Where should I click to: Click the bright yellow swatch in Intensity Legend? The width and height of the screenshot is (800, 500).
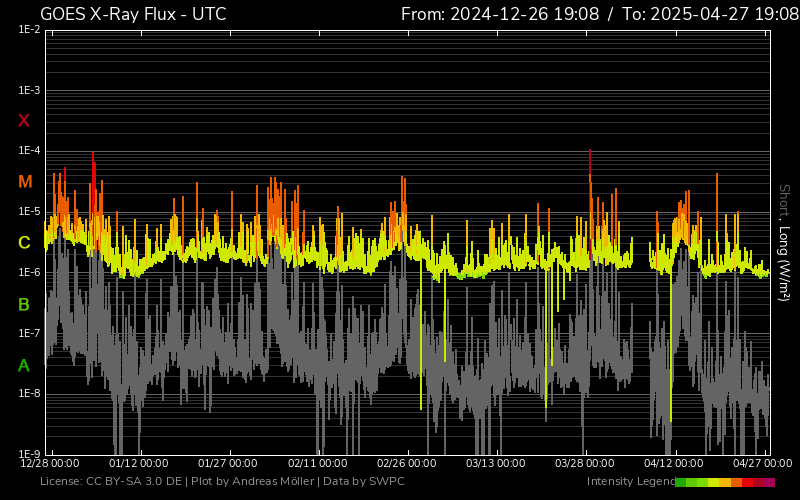pos(713,482)
